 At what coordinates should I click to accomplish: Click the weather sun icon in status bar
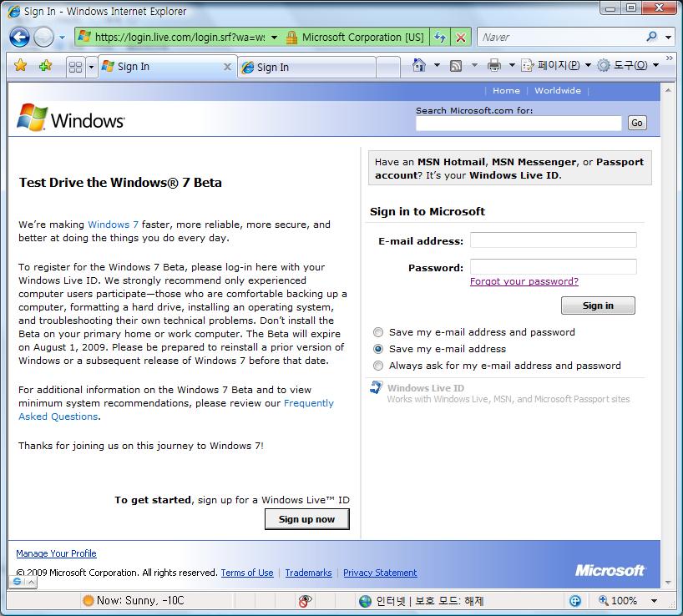click(88, 601)
